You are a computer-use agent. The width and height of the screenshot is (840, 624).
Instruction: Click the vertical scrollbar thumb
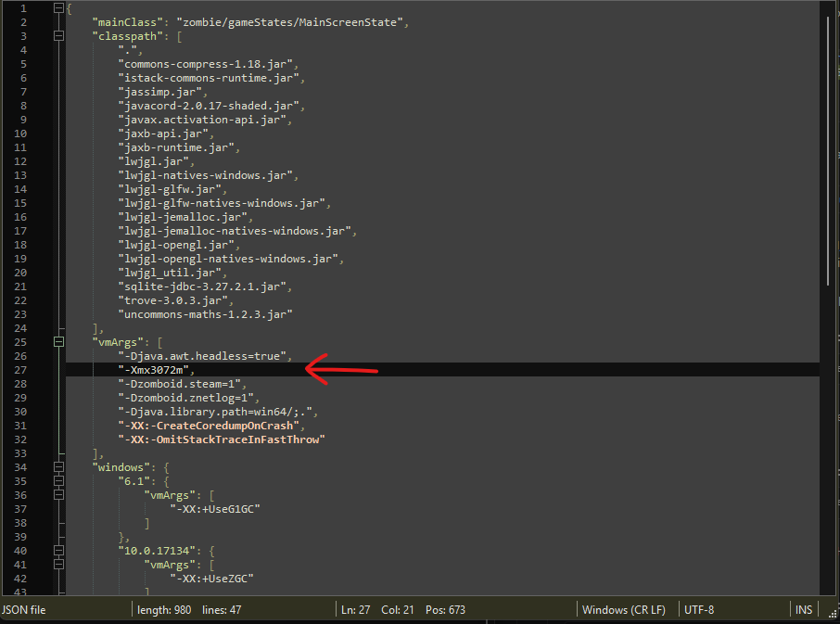pos(828,151)
